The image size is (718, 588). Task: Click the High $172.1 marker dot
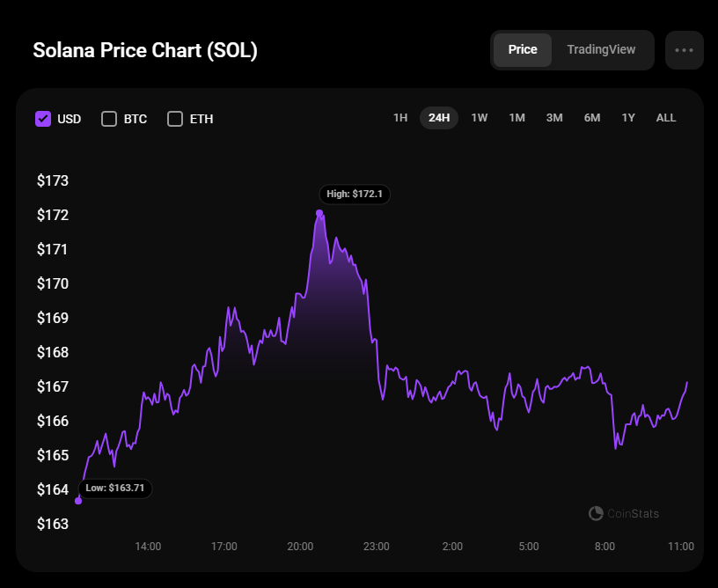click(319, 213)
